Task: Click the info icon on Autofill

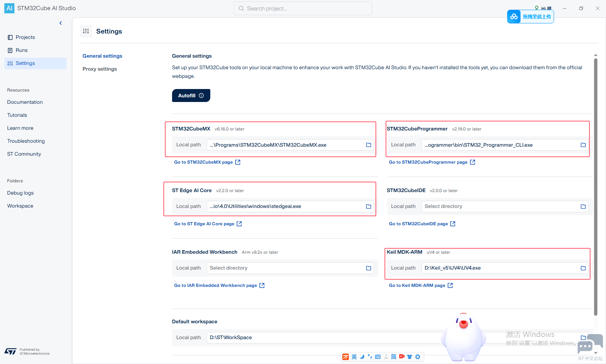Action: click(x=201, y=96)
